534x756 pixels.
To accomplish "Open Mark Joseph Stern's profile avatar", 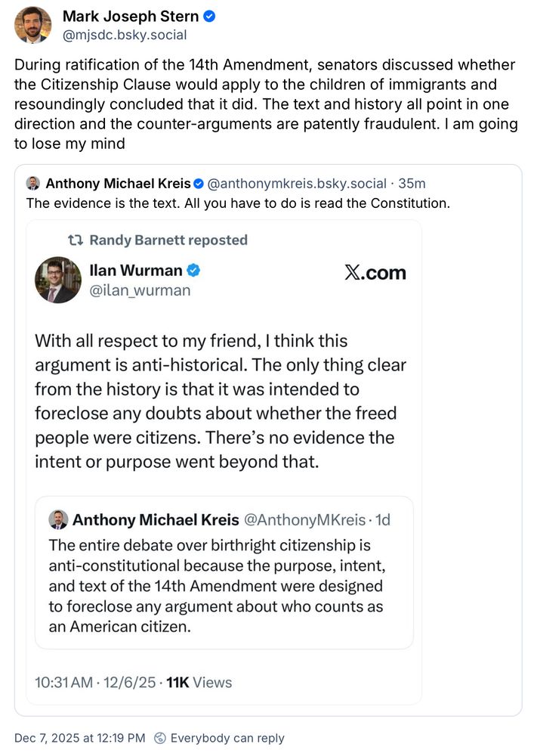I will point(32,25).
